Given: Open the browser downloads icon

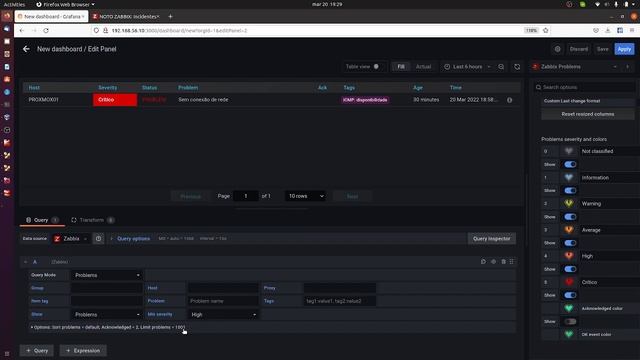Looking at the screenshot, I should coord(608,31).
